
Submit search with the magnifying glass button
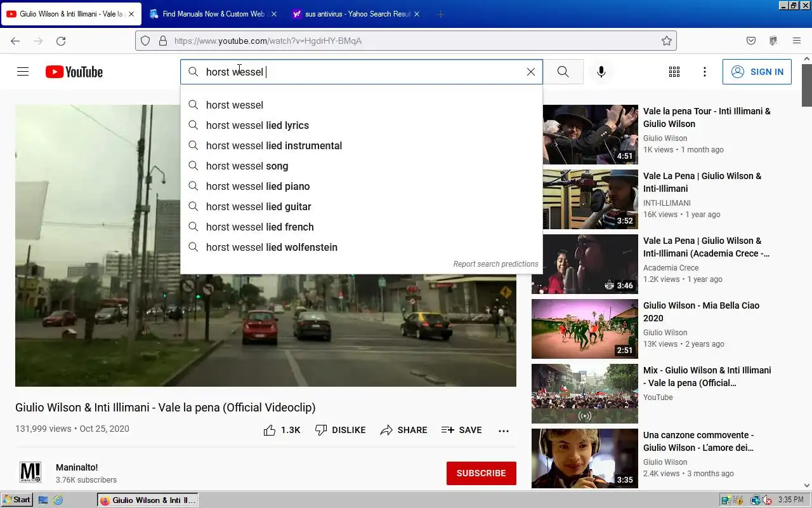pyautogui.click(x=563, y=72)
